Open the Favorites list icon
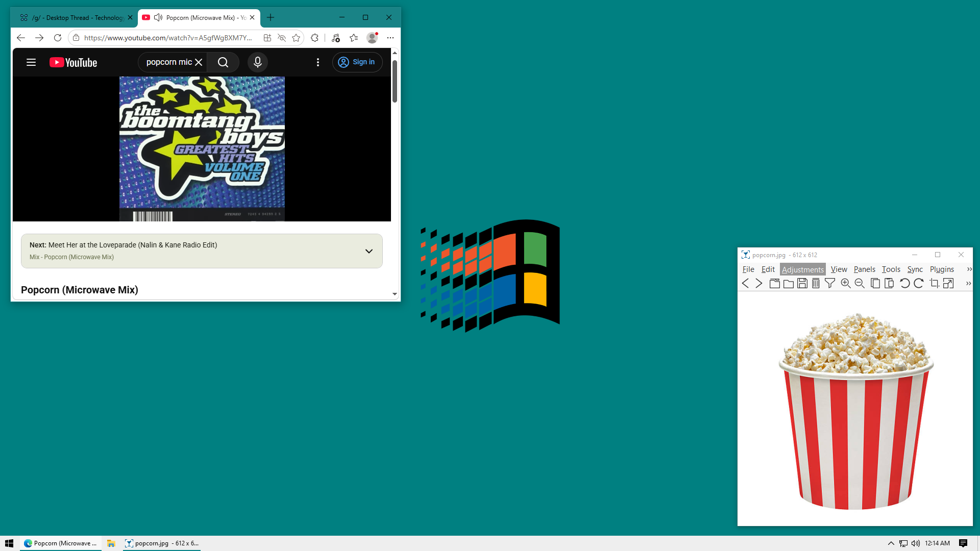This screenshot has height=551, width=980. point(354,38)
